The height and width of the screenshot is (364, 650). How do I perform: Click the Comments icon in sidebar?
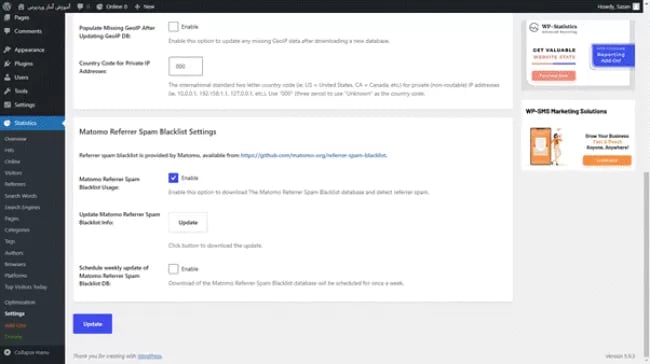point(7,31)
